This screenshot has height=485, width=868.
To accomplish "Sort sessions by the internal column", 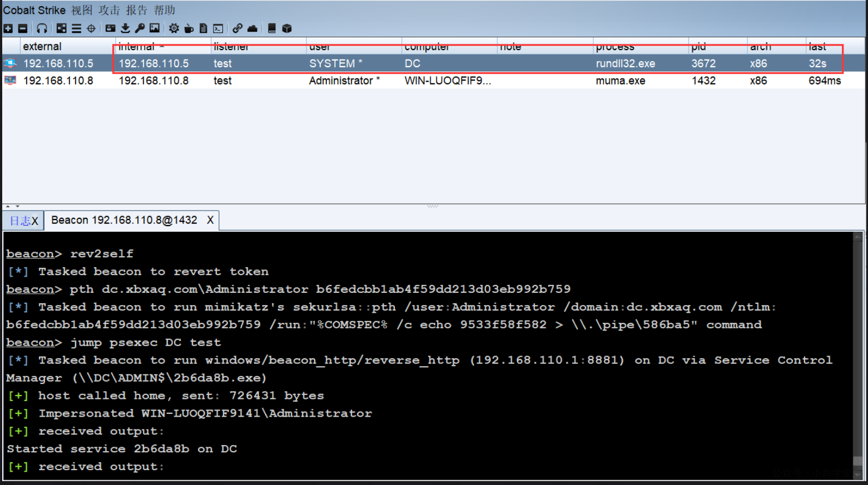I will tap(163, 46).
